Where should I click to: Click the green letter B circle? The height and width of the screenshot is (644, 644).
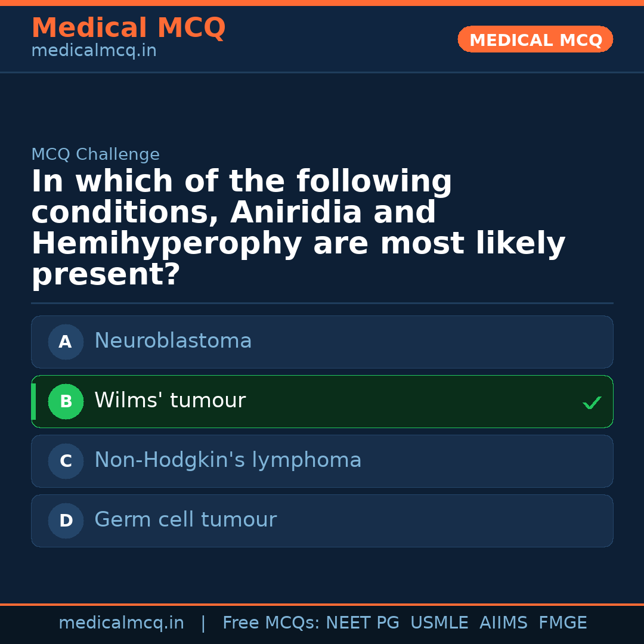pyautogui.click(x=66, y=402)
